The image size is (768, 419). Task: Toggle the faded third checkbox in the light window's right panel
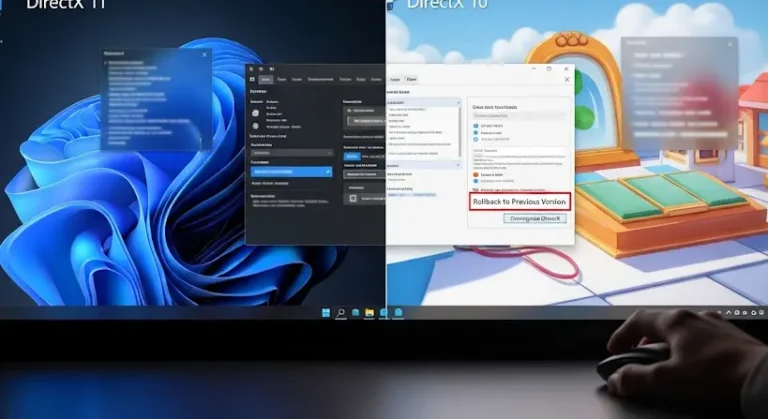point(476,139)
